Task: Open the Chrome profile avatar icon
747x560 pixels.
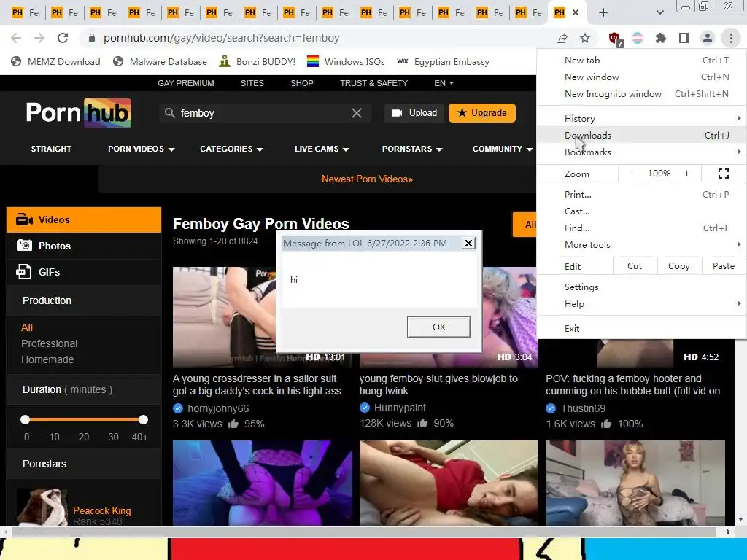Action: [x=708, y=38]
